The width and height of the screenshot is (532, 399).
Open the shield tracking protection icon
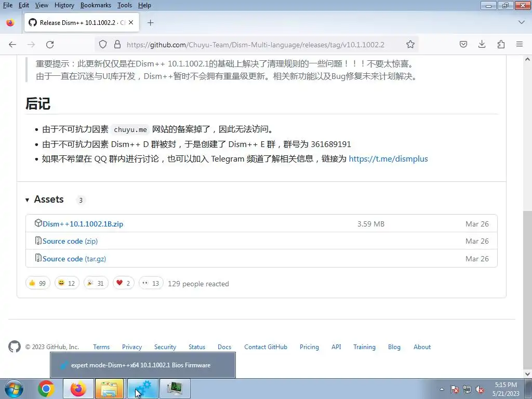(103, 45)
